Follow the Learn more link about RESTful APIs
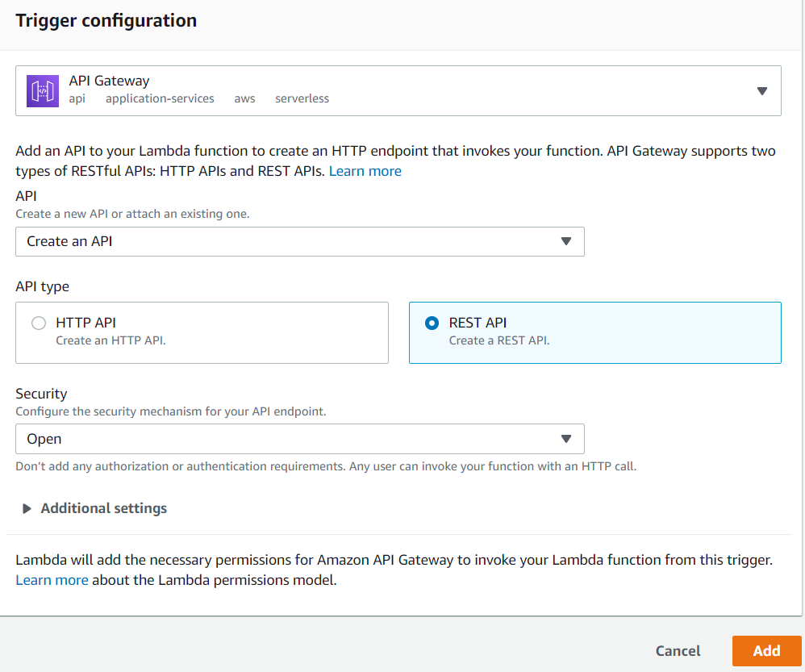 click(x=365, y=171)
